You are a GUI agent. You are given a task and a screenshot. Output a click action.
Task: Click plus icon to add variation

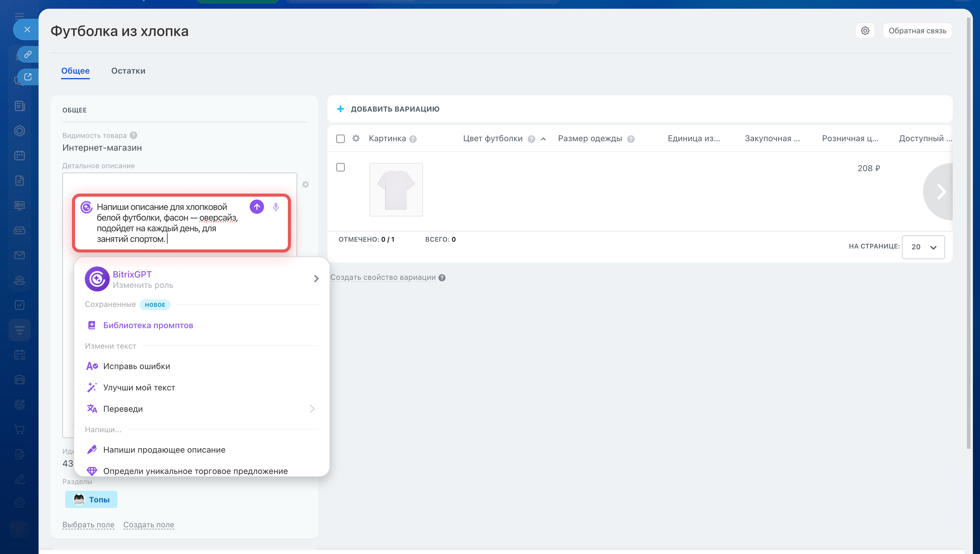click(x=340, y=109)
